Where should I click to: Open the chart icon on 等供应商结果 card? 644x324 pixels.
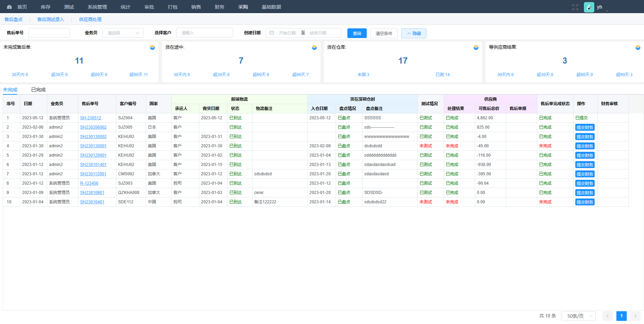[x=638, y=47]
